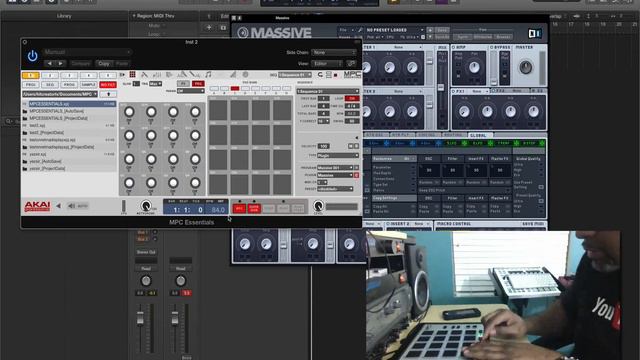The width and height of the screenshot is (640, 360).
Task: Click the Level knob in MPC footer
Action: (x=318, y=206)
